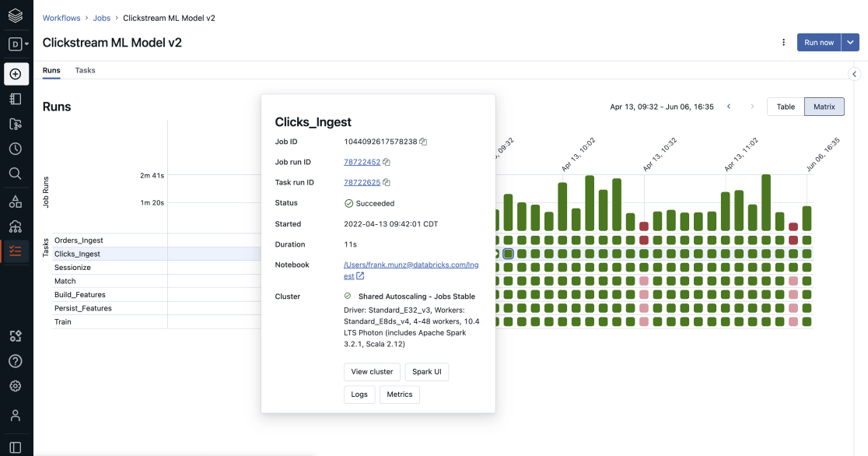Expand the right side panel chevron
The height and width of the screenshot is (456, 868).
[x=854, y=74]
